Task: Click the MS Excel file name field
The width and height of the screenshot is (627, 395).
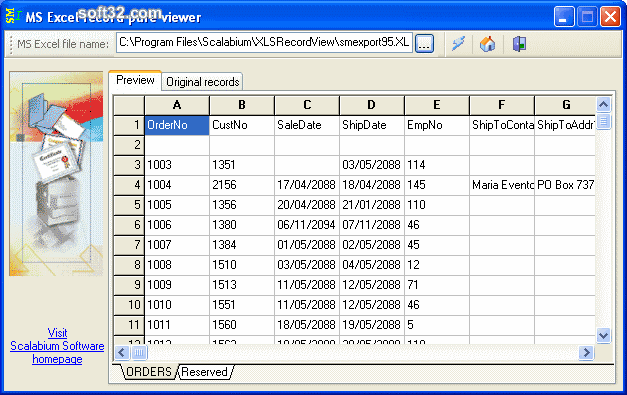Action: pos(264,43)
